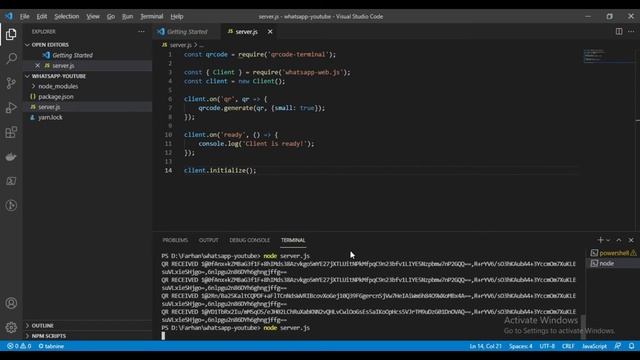The height and width of the screenshot is (360, 640).
Task: Select the Terminal panel tab
Action: [x=293, y=240]
